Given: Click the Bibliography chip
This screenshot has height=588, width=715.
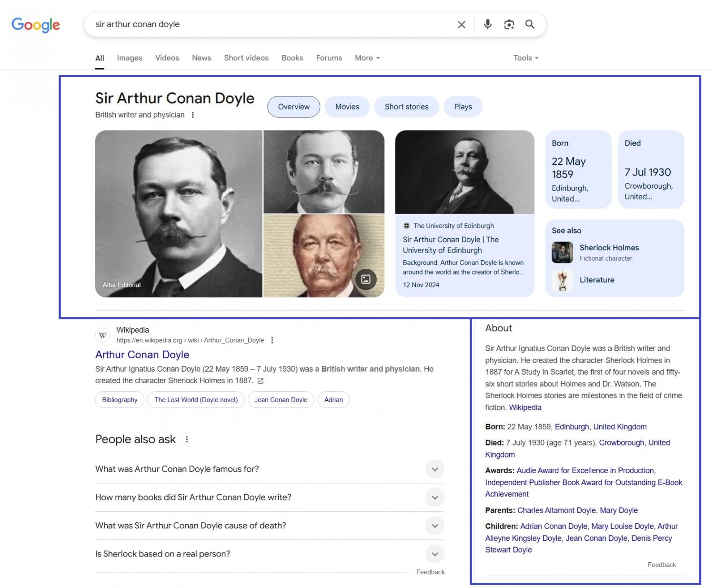Looking at the screenshot, I should click(x=120, y=400).
